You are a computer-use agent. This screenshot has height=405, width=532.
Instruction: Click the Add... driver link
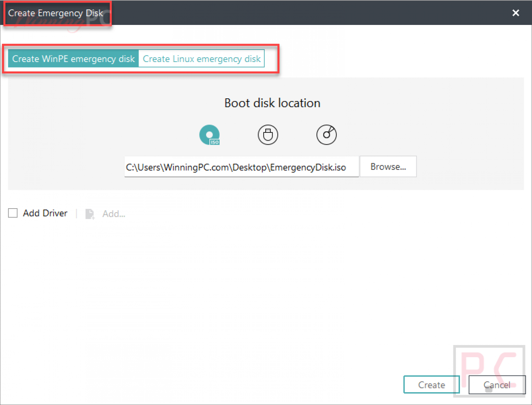tap(114, 214)
